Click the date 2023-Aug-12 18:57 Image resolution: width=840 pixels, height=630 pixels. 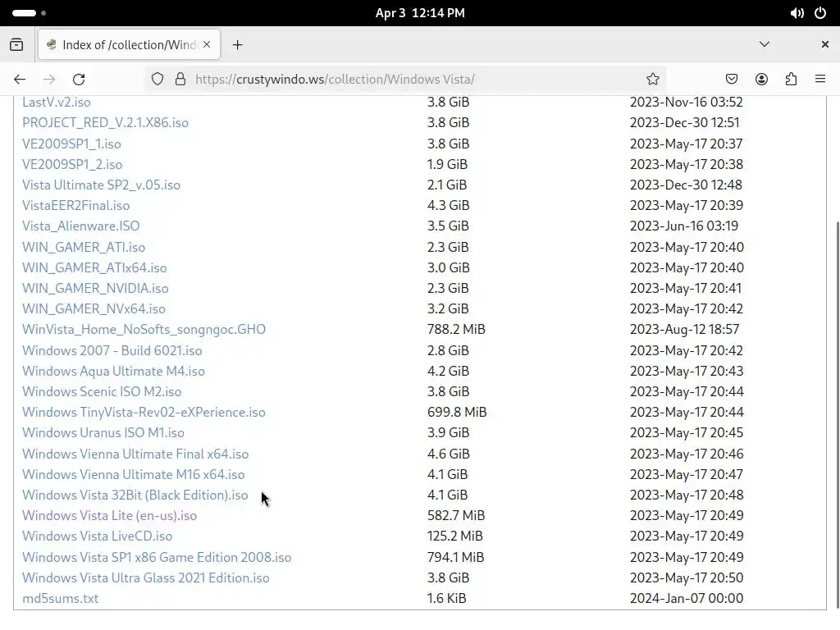(x=684, y=330)
